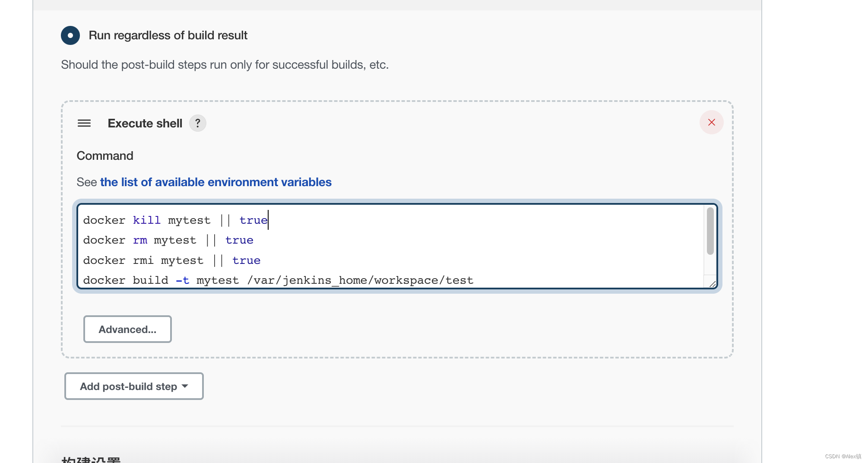
Task: Click the 'Should the post-build steps run' description
Action: (x=225, y=65)
